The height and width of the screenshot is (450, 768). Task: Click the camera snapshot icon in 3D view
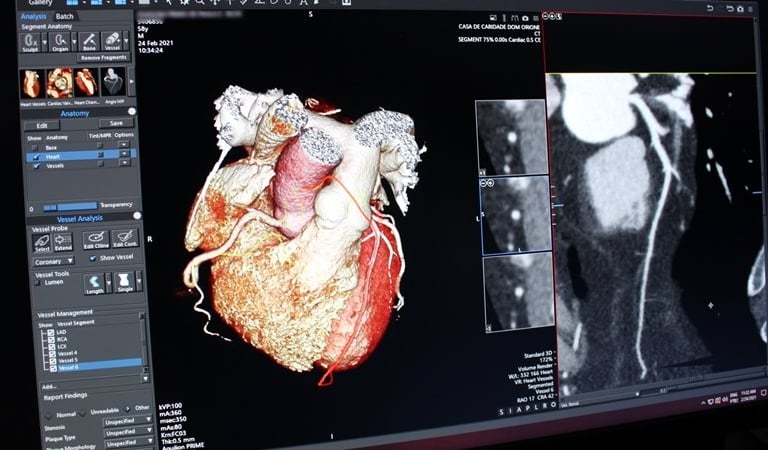pyautogui.click(x=525, y=19)
